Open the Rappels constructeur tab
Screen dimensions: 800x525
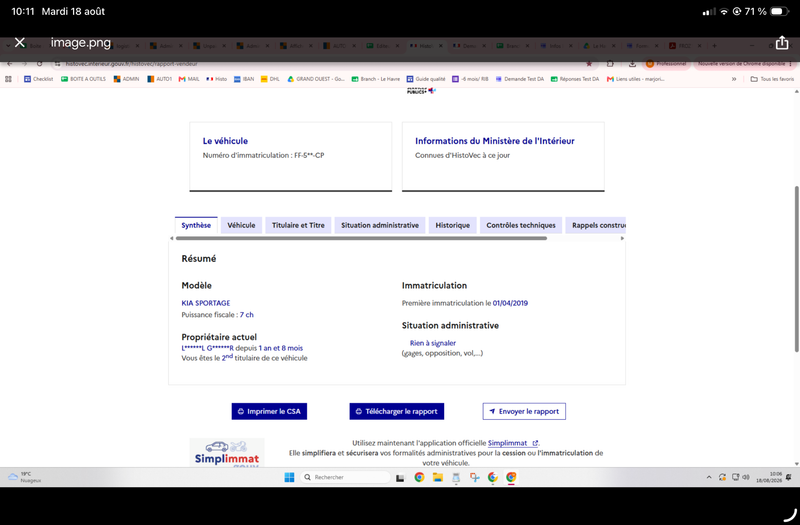pos(595,225)
